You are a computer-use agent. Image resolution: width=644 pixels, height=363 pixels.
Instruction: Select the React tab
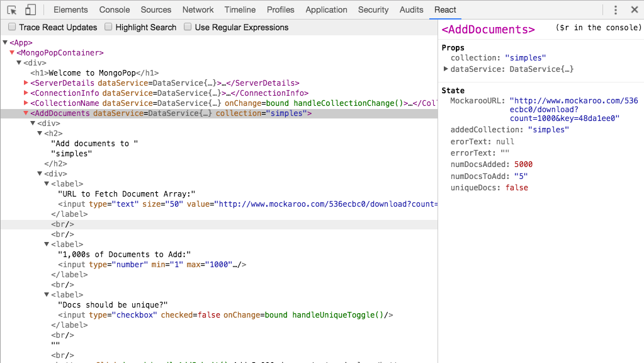[445, 10]
